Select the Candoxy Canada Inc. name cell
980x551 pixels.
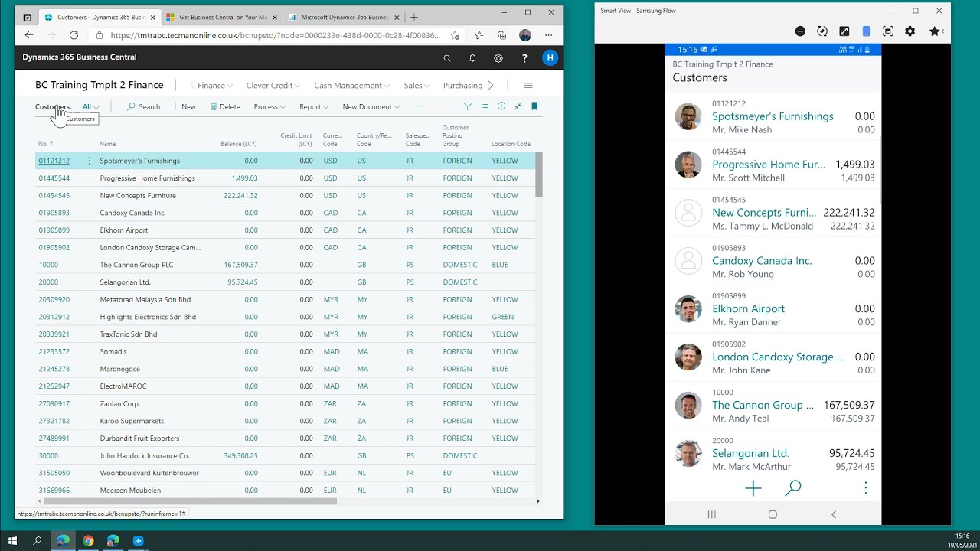point(132,213)
